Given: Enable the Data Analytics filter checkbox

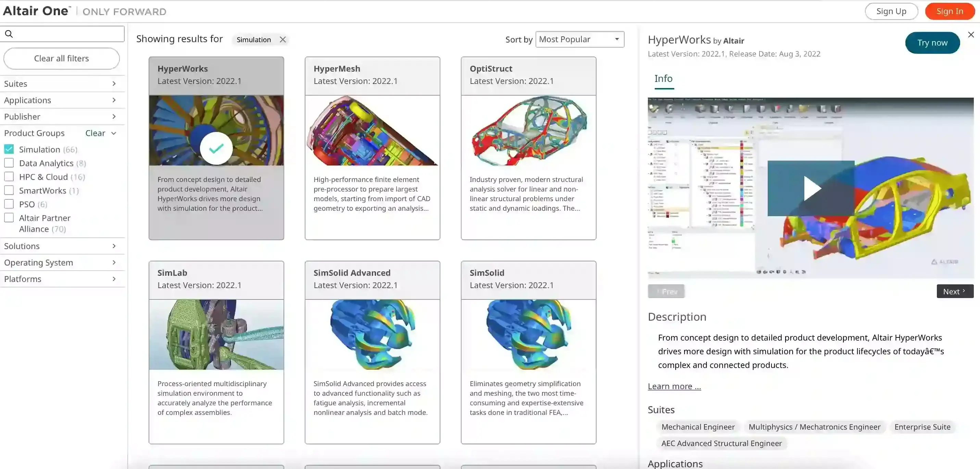Looking at the screenshot, I should (9, 163).
